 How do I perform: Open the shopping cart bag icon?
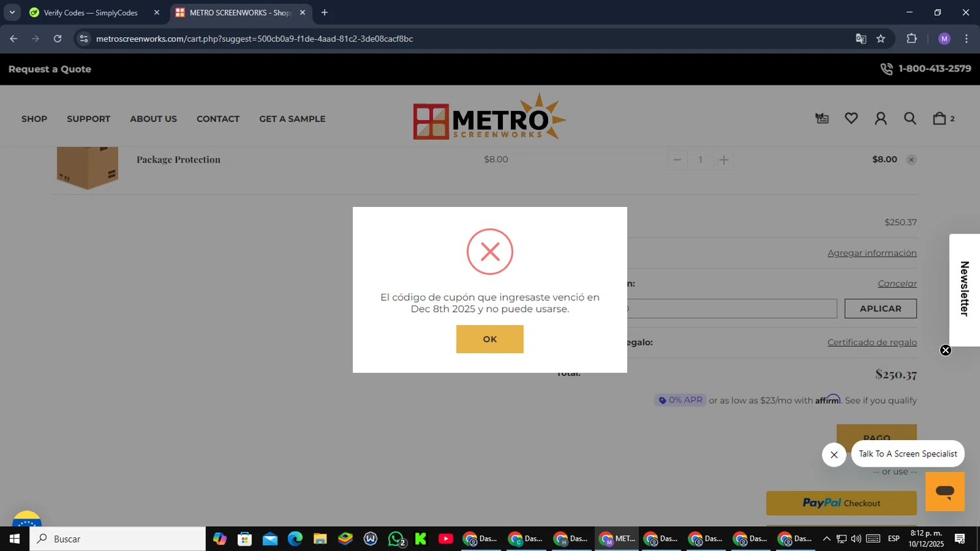[x=939, y=118]
